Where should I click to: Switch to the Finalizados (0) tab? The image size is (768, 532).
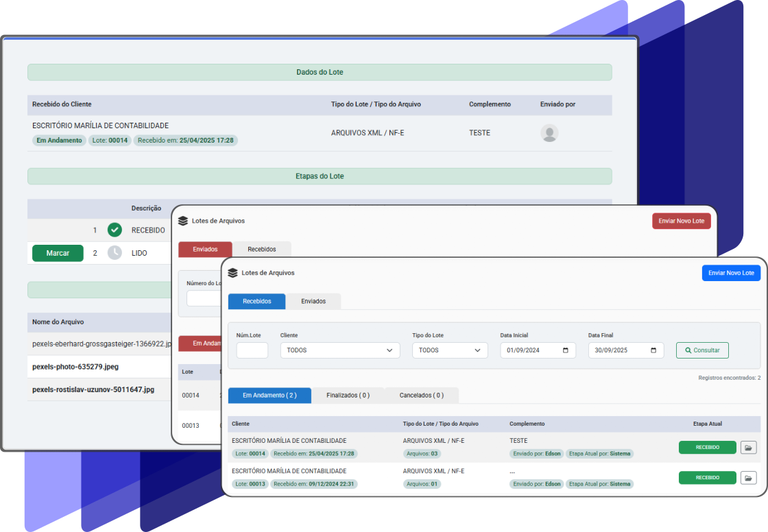click(x=348, y=396)
